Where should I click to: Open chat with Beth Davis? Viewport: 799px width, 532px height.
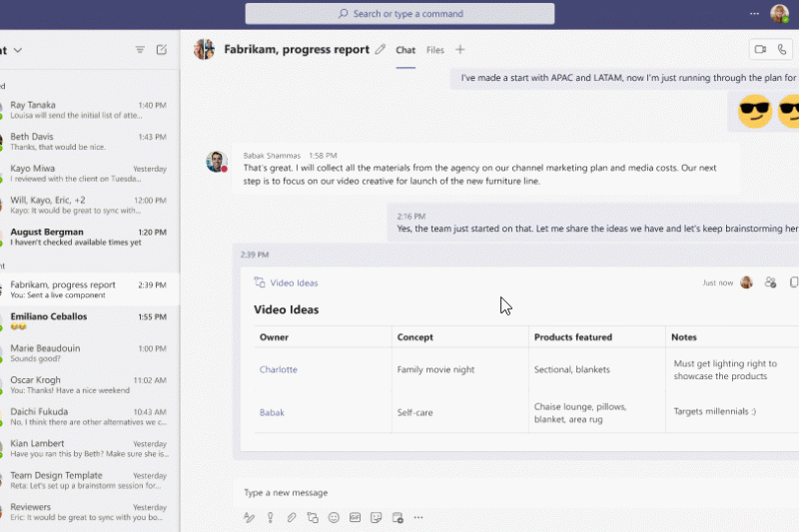(x=89, y=141)
